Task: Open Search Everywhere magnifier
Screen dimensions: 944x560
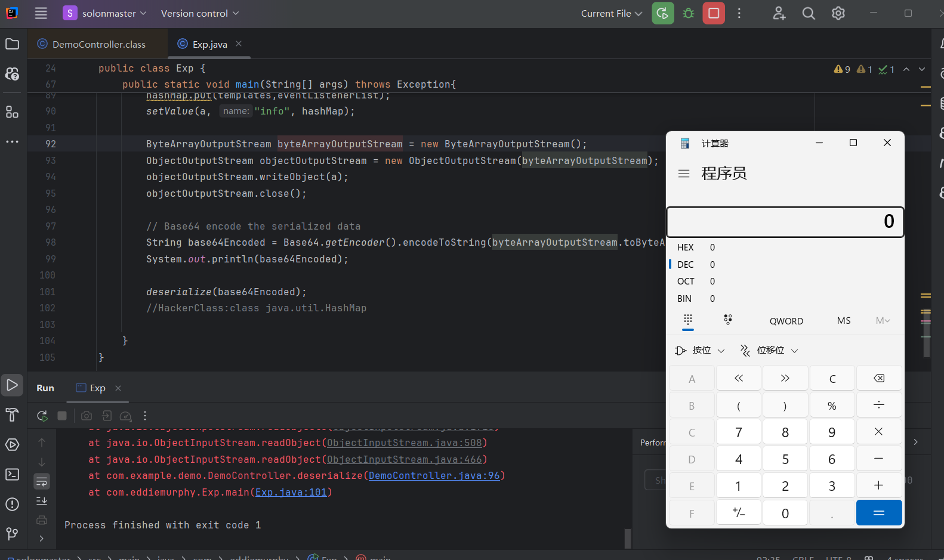Action: [x=809, y=13]
